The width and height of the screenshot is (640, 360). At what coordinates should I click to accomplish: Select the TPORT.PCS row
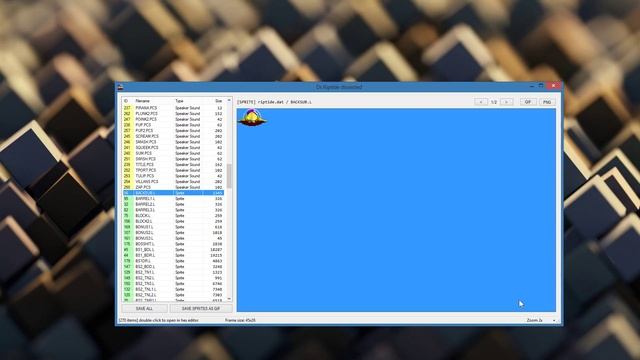(x=173, y=170)
